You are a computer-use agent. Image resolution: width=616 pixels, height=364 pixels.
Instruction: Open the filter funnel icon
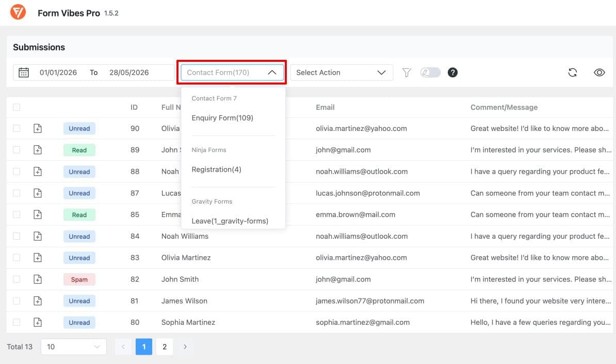pyautogui.click(x=407, y=73)
